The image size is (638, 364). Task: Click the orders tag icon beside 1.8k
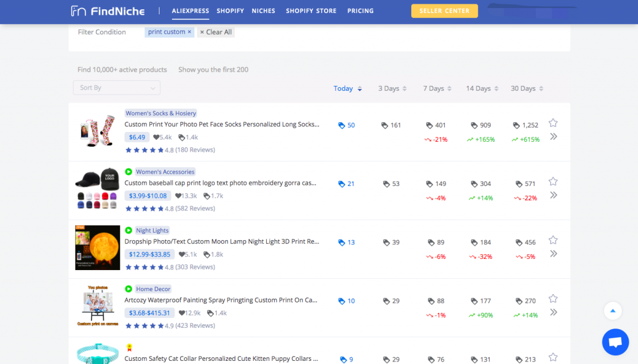pos(207,254)
